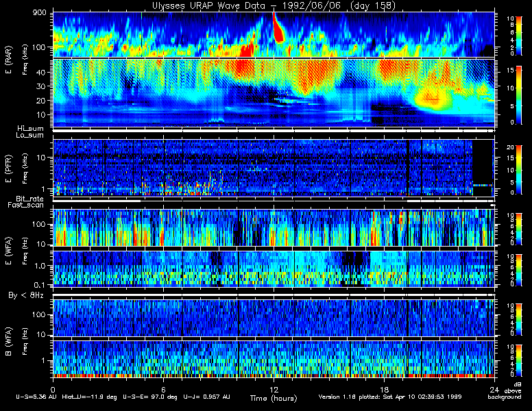The height and width of the screenshot is (411, 532).
Task: Click the Fast_scan label
Action: 25,205
